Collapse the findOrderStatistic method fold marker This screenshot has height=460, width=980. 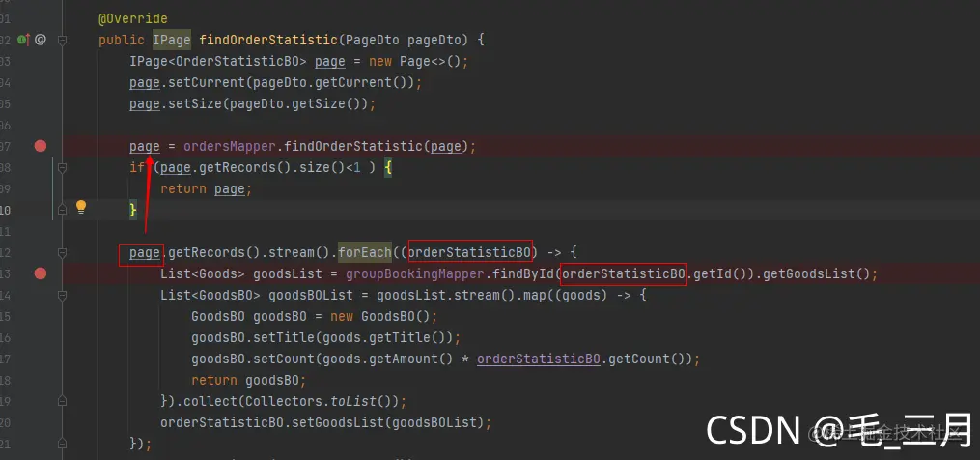coord(62,40)
